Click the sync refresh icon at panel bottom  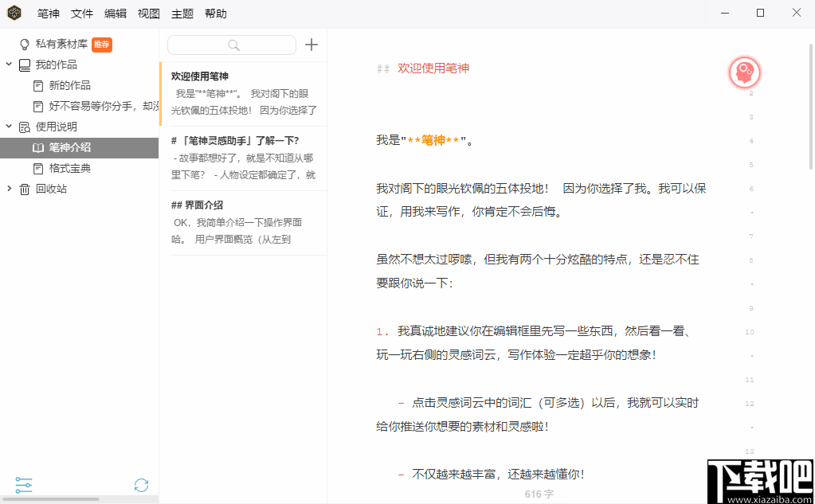pos(141,485)
